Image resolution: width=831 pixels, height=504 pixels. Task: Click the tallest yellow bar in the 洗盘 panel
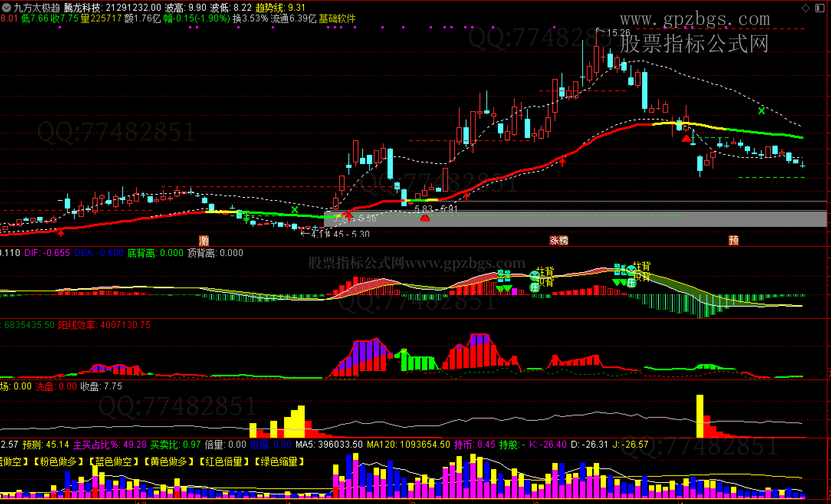click(x=700, y=416)
